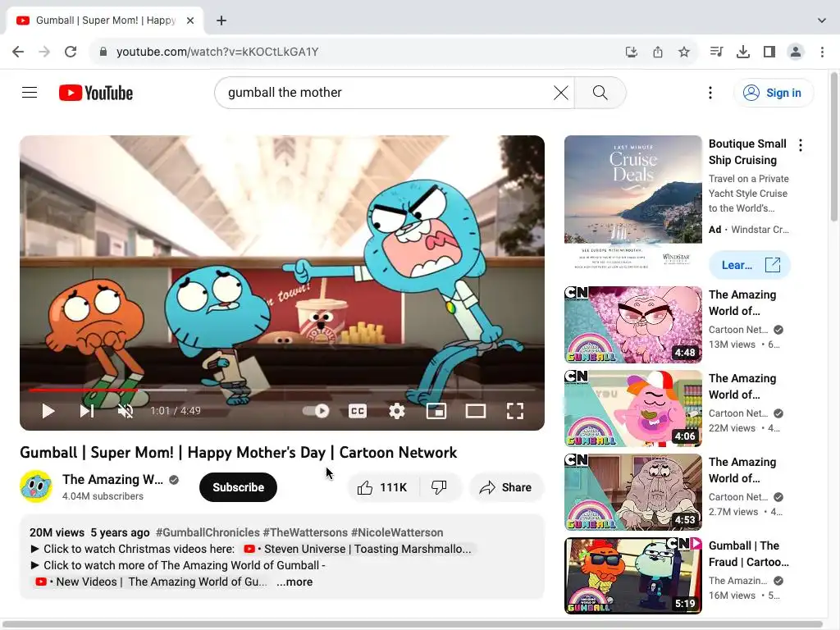The height and width of the screenshot is (630, 840).
Task: Reload the current page
Action: (71, 52)
